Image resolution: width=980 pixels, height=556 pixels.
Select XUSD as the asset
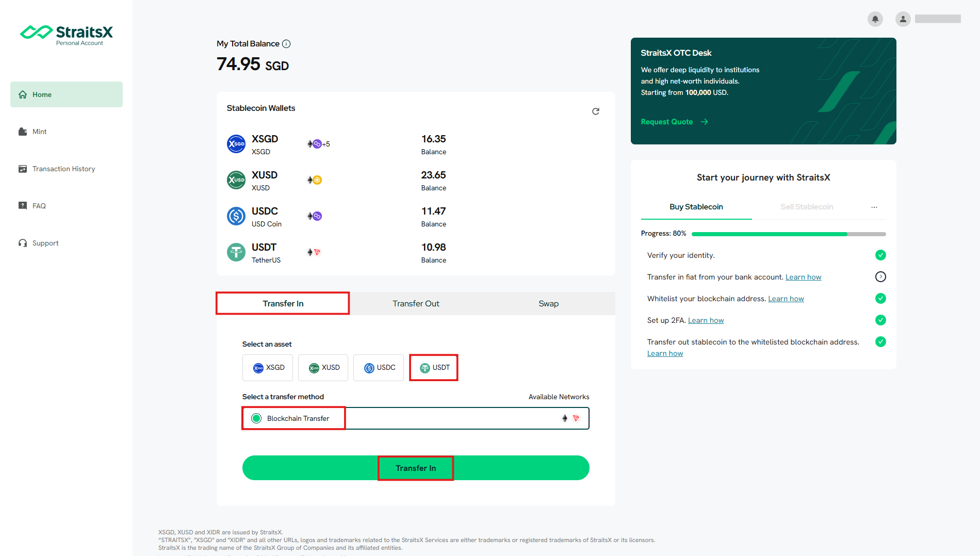[x=323, y=368]
